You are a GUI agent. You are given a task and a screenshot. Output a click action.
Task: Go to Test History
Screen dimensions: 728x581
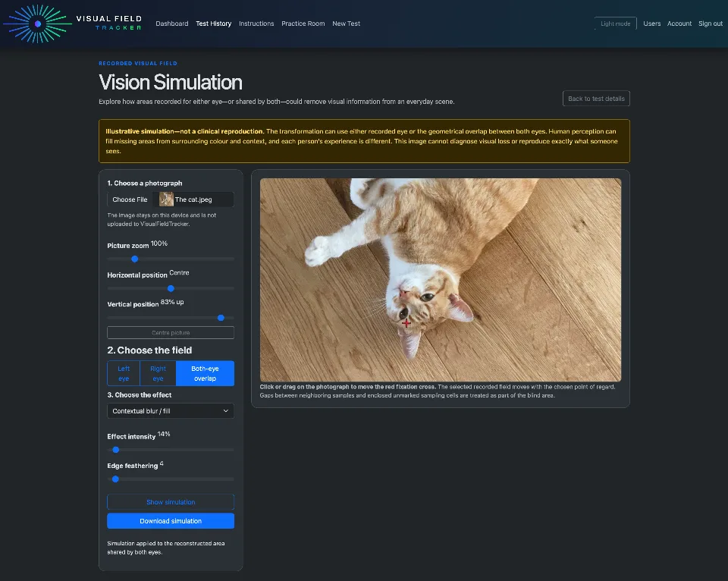pos(214,24)
